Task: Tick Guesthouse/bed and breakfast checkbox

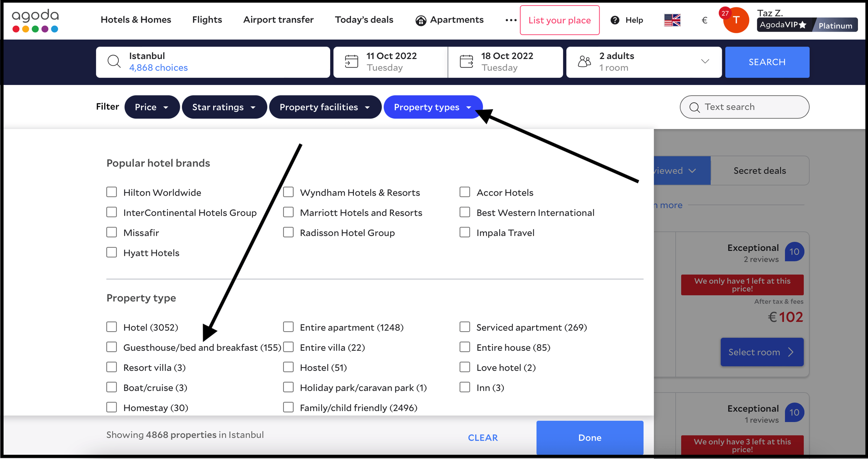Action: click(111, 347)
